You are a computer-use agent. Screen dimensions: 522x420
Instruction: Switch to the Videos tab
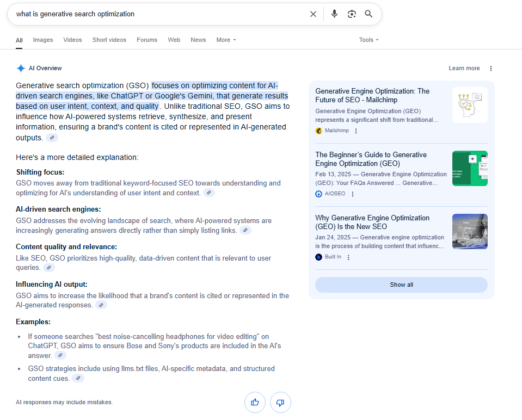[72, 40]
